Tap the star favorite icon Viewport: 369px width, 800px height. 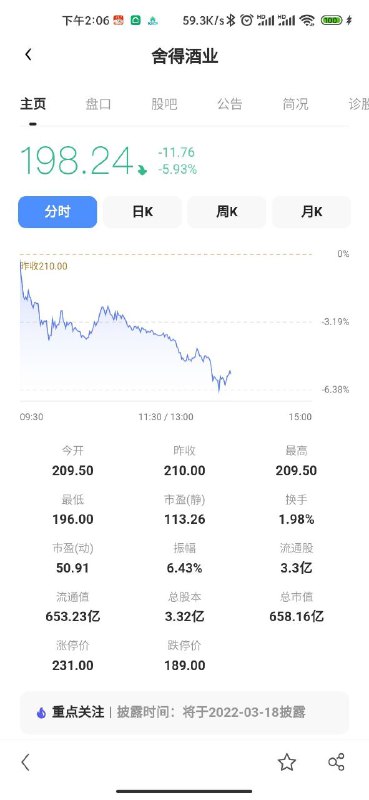click(x=287, y=762)
